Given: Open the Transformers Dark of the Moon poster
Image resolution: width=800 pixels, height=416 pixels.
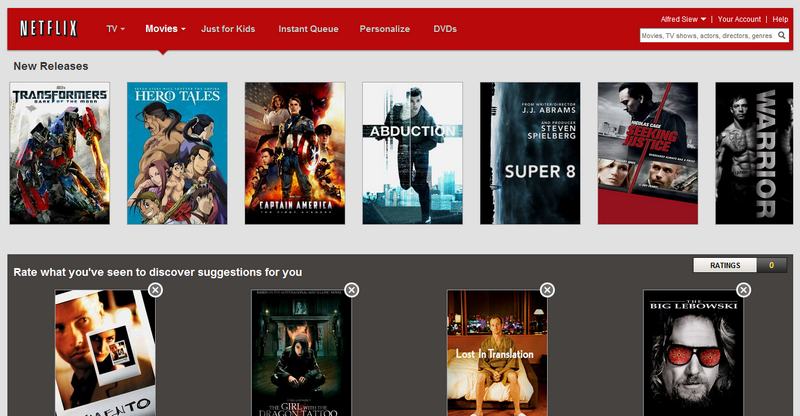Looking at the screenshot, I should pyautogui.click(x=60, y=153).
